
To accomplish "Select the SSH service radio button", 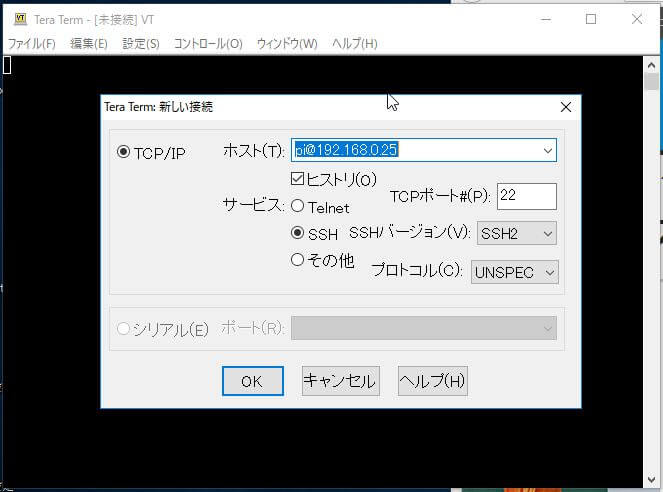I will [298, 232].
